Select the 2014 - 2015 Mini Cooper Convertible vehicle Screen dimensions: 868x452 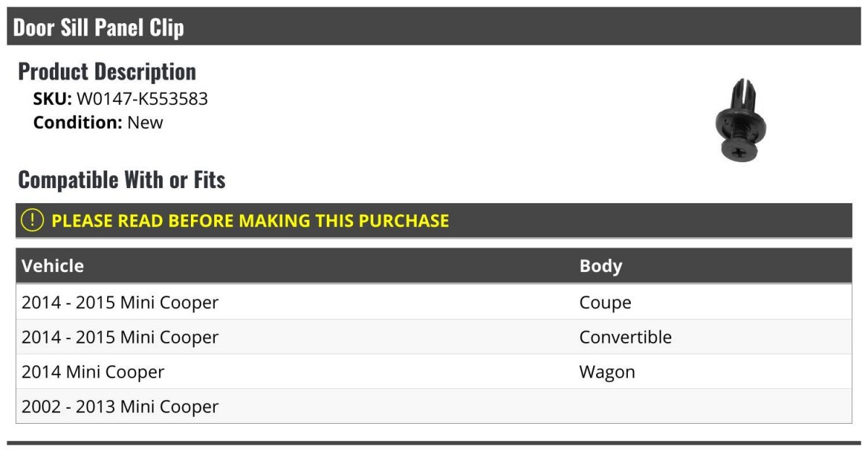120,337
